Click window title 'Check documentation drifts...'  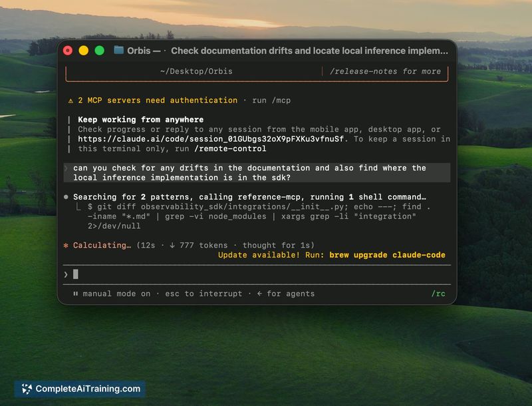309,51
